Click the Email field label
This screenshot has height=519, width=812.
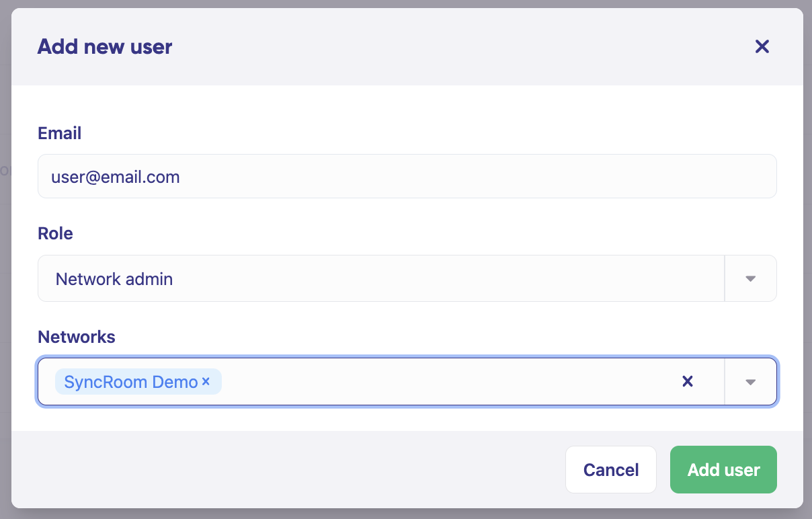(60, 133)
